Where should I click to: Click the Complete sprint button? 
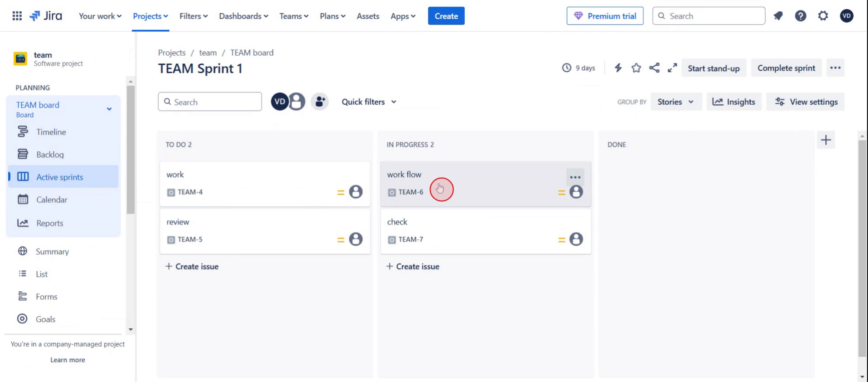click(786, 68)
